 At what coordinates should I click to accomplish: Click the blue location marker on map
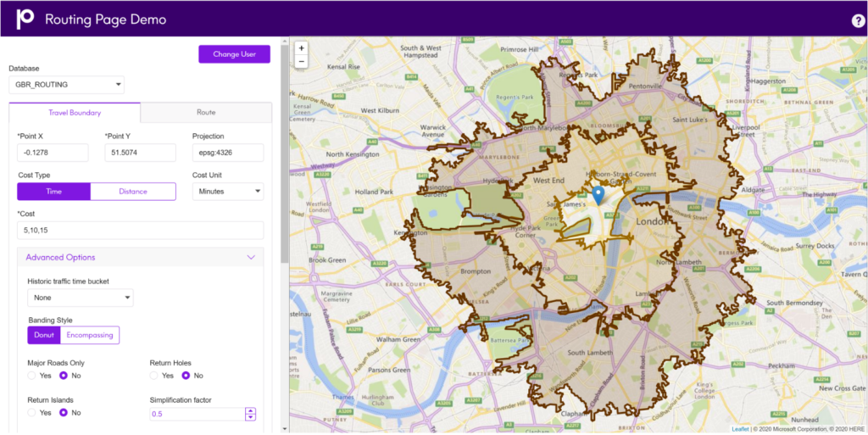pyautogui.click(x=598, y=195)
